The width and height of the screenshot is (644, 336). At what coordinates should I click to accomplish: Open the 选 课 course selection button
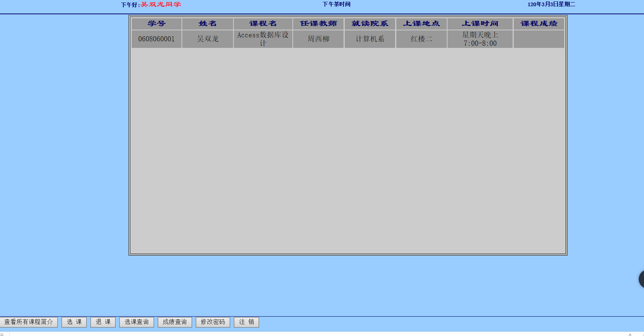(74, 322)
